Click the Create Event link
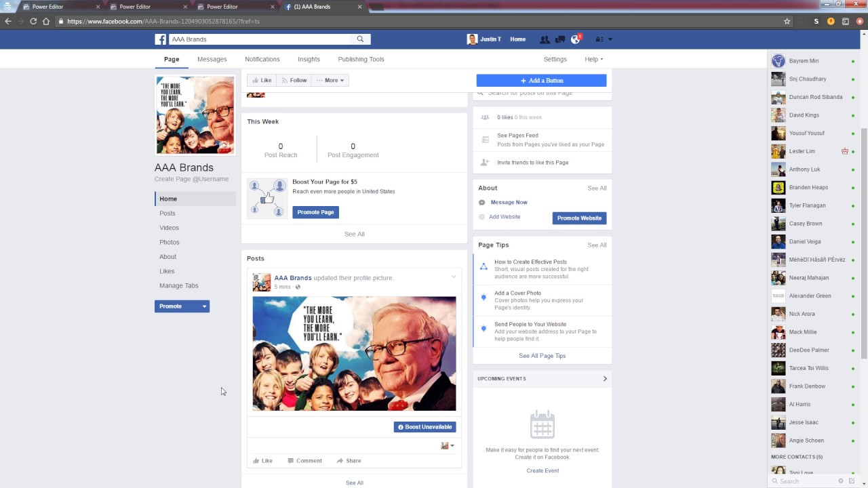Viewport: 868px width, 488px height. click(543, 471)
